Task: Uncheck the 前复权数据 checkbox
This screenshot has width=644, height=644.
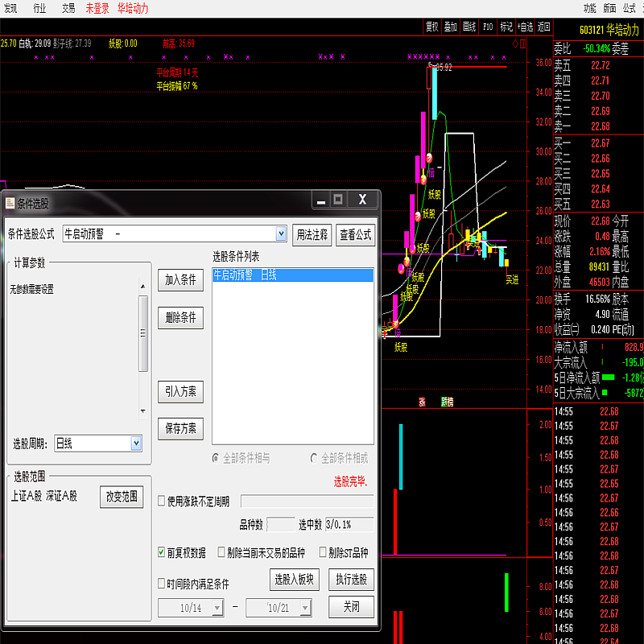Action: click(x=162, y=553)
